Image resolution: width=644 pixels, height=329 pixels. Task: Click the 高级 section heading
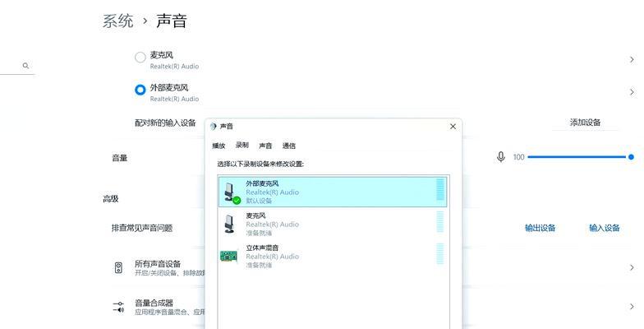pyautogui.click(x=110, y=199)
